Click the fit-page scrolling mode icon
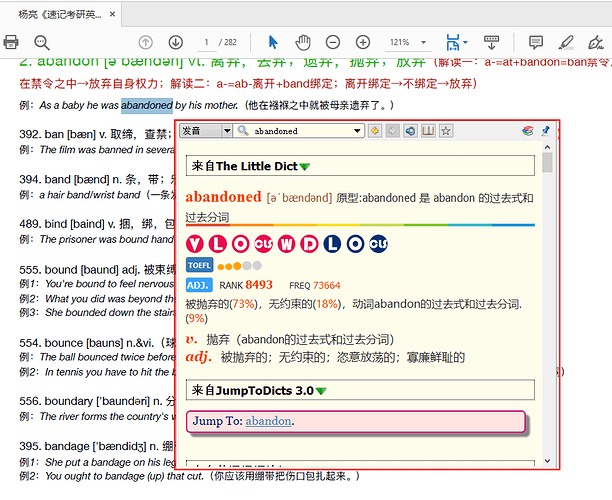Image resolution: width=612 pixels, height=500 pixels. click(453, 42)
